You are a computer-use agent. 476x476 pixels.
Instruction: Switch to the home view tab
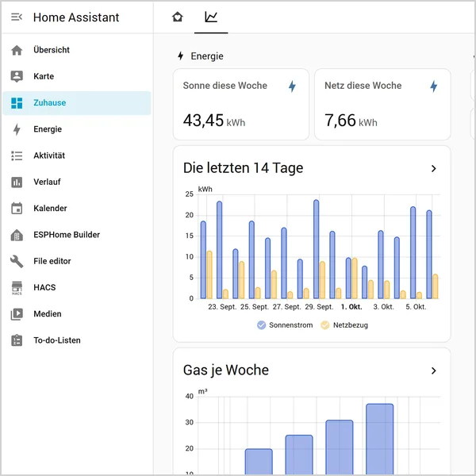178,17
